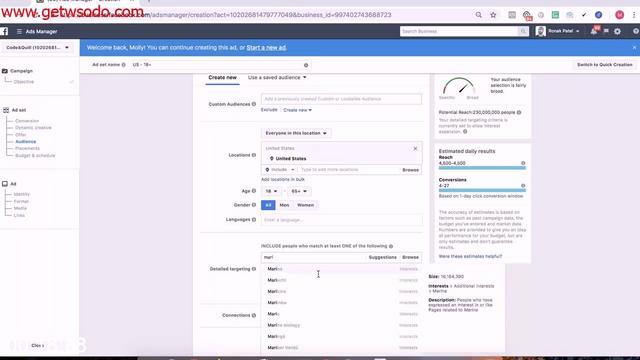Viewport: 640px width, 360px height.
Task: Open the Code&Quill ad account dropdown
Action: coord(38,48)
